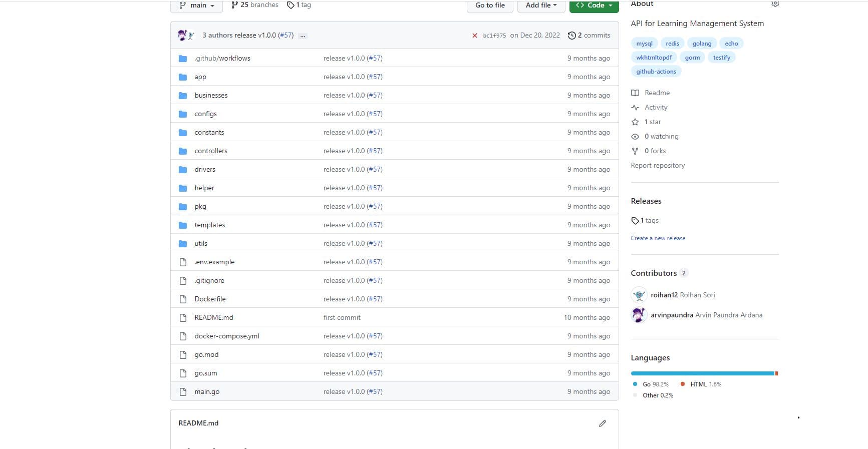Expand the Add file dropdown
868x449 pixels.
pyautogui.click(x=541, y=5)
